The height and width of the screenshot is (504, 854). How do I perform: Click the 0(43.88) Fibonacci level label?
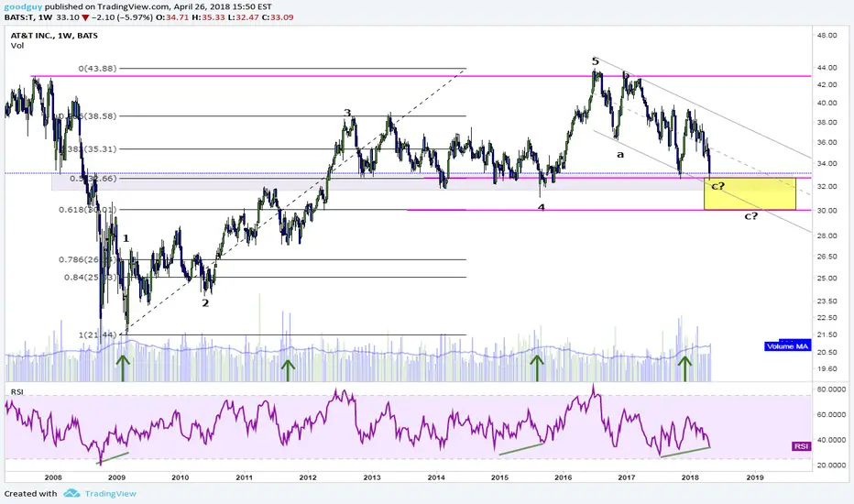[97, 68]
